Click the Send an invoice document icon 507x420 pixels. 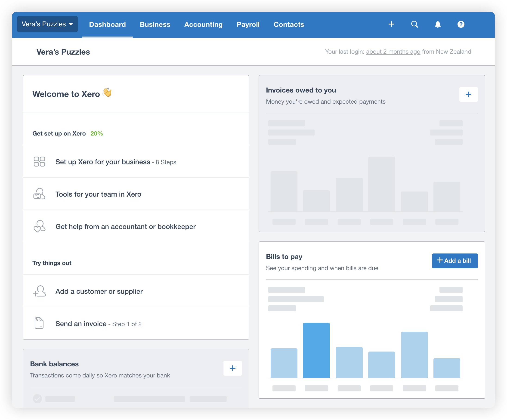[39, 323]
